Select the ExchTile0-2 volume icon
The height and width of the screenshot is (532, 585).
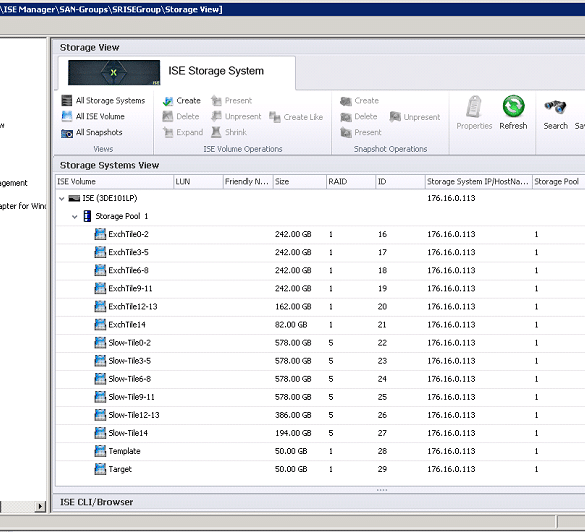(100, 234)
